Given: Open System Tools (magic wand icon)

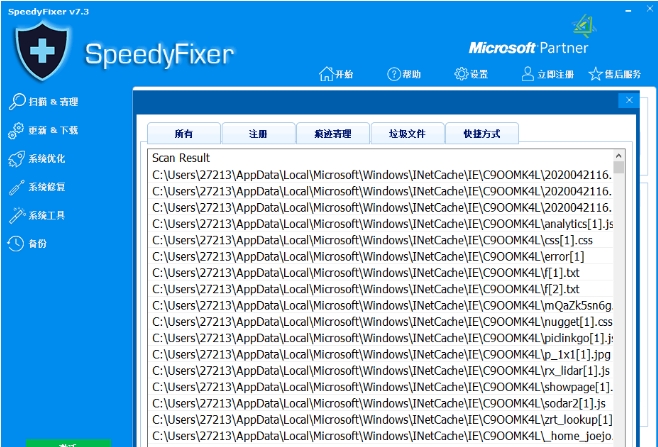Looking at the screenshot, I should [37, 215].
